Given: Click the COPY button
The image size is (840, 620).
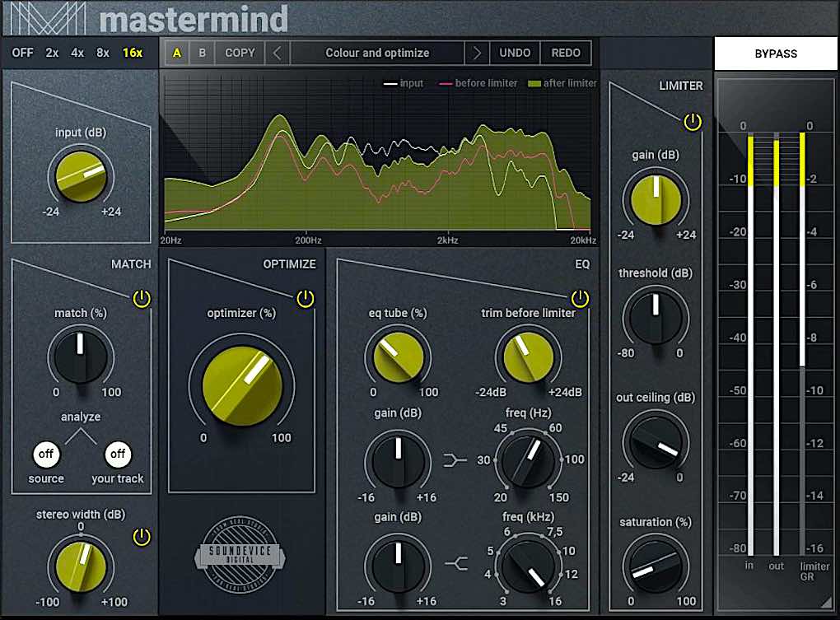Looking at the screenshot, I should point(239,52).
